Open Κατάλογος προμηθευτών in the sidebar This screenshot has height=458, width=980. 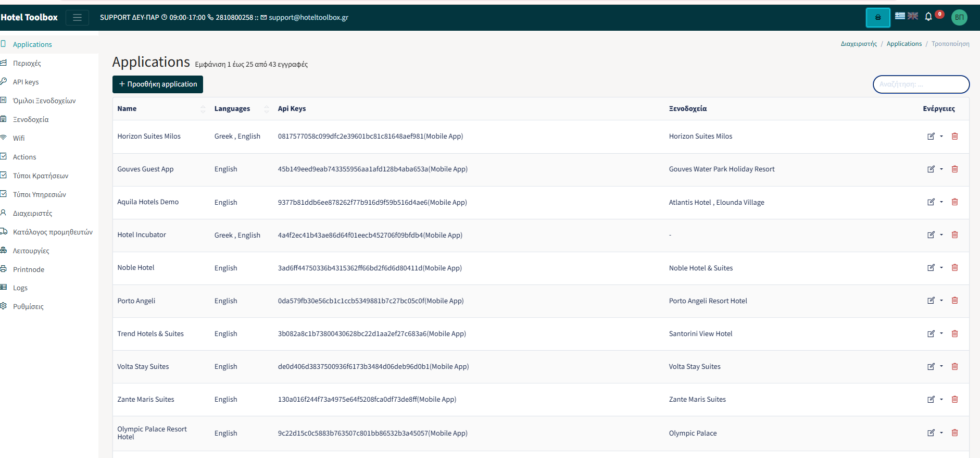click(x=53, y=232)
